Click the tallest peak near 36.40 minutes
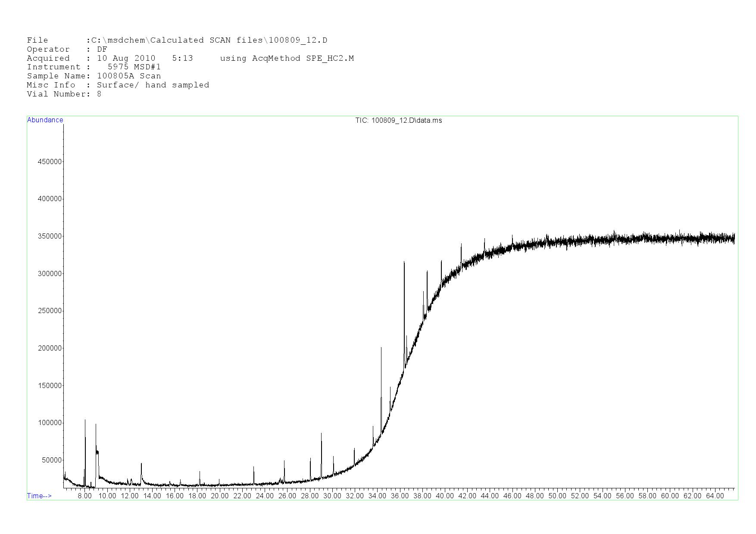 point(404,263)
